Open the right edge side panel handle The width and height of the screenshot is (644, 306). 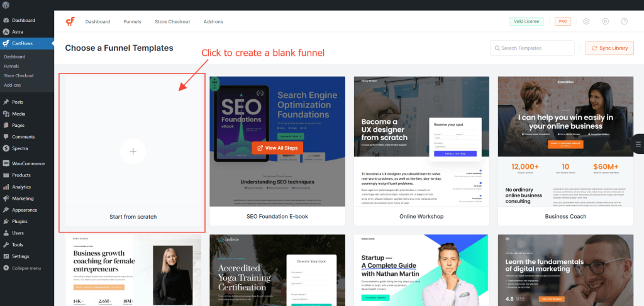pos(638,144)
